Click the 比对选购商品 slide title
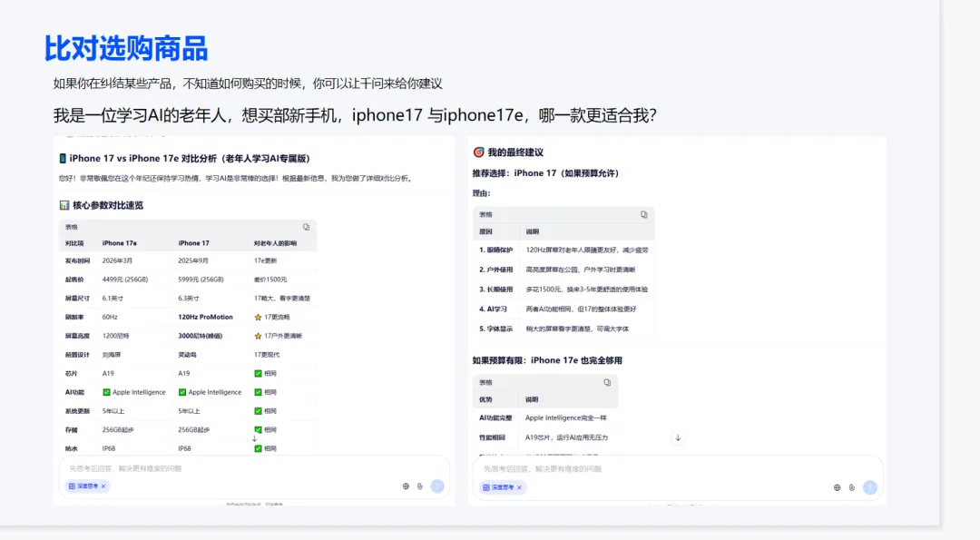The image size is (980, 540). click(125, 49)
